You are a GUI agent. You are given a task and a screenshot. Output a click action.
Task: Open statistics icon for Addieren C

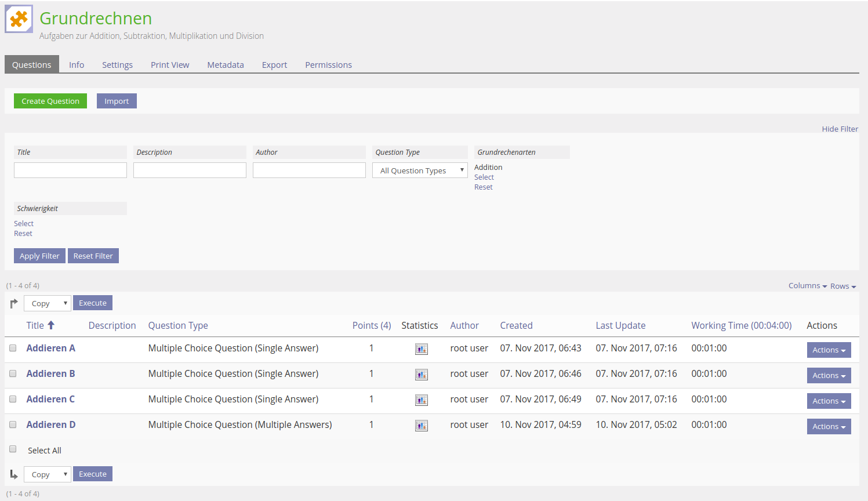tap(421, 400)
